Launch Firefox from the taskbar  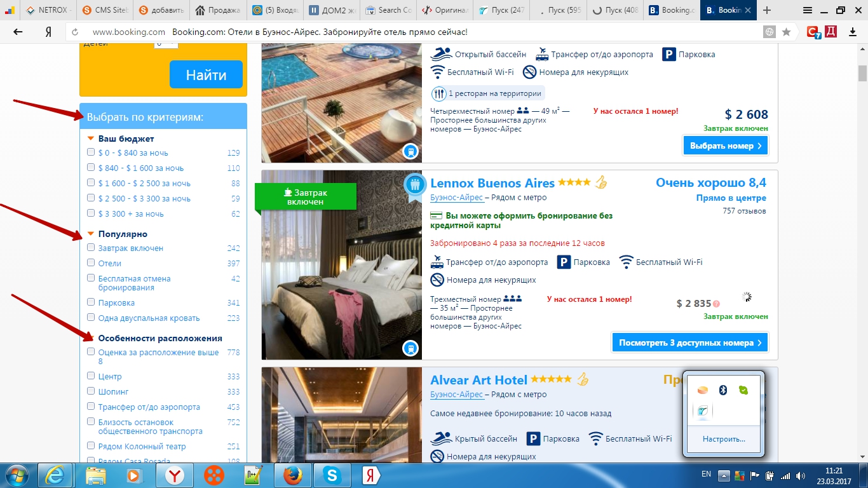(x=292, y=475)
